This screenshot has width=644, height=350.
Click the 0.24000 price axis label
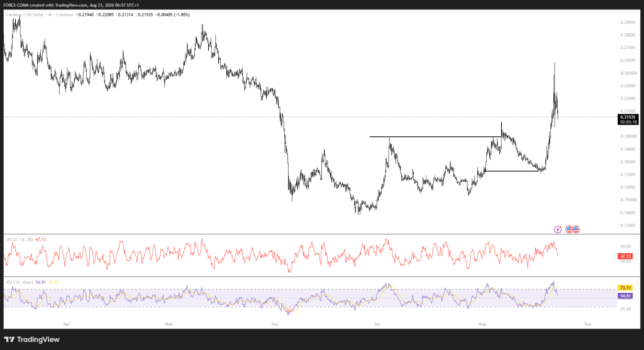(x=628, y=85)
